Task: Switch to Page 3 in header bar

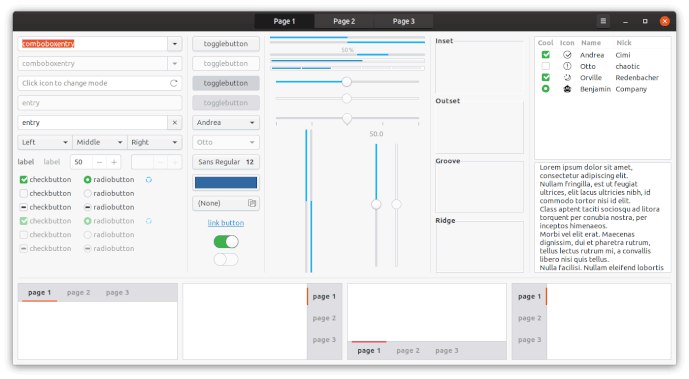Action: (403, 21)
